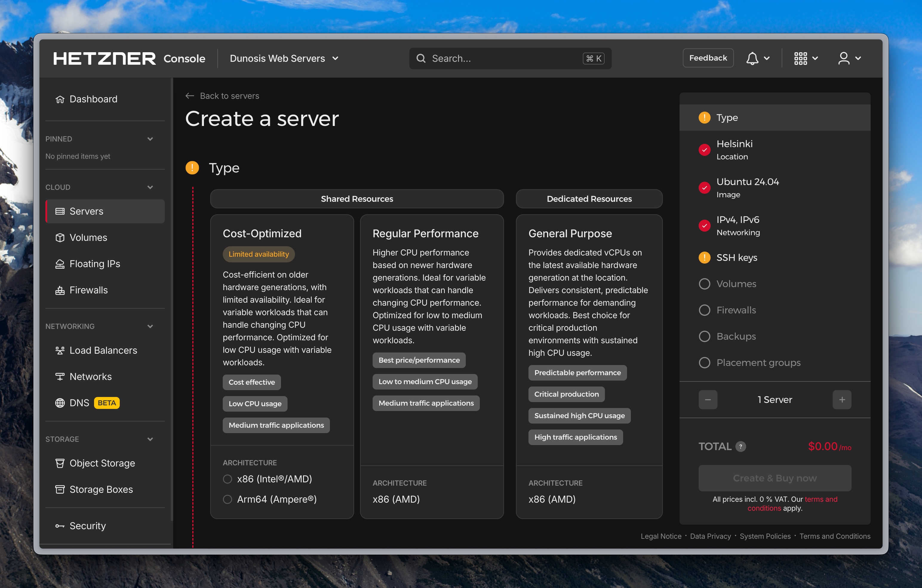Open the Floating IPs page
922x588 pixels.
tap(95, 264)
